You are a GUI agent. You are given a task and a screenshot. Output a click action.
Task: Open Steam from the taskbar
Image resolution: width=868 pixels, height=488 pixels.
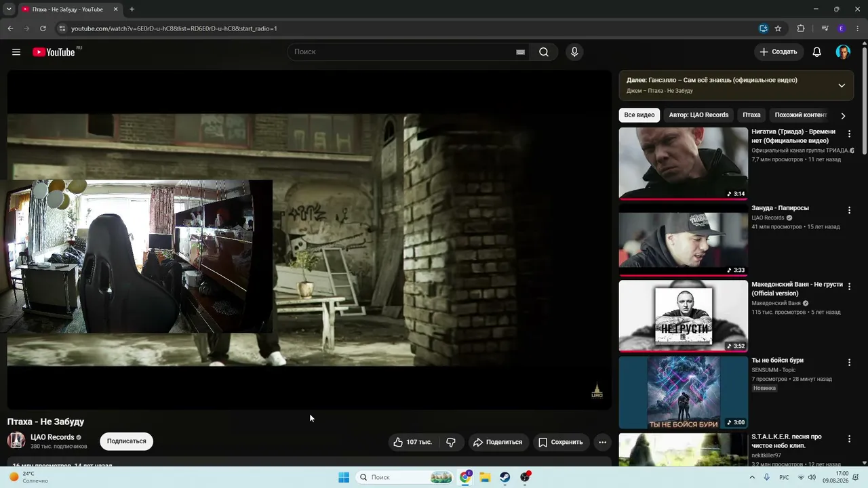click(505, 477)
